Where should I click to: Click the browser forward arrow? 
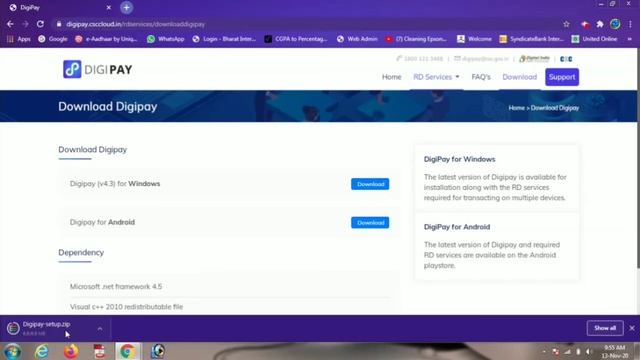tap(25, 24)
